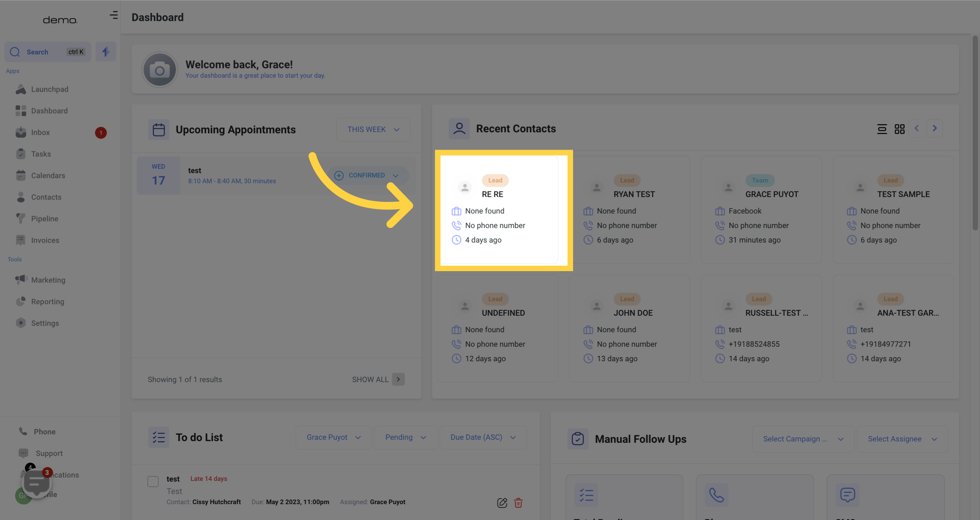Viewport: 980px width, 520px height.
Task: Open Tasks in the sidebar
Action: 41,154
